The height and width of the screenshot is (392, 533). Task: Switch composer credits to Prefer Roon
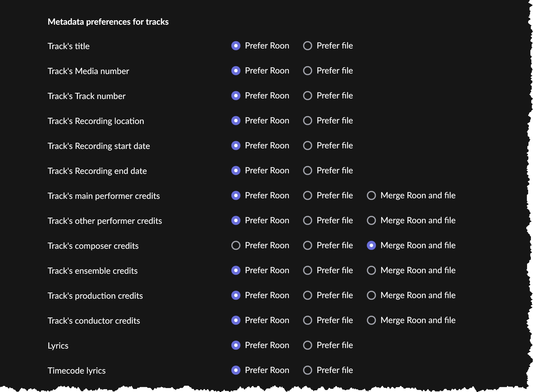236,245
